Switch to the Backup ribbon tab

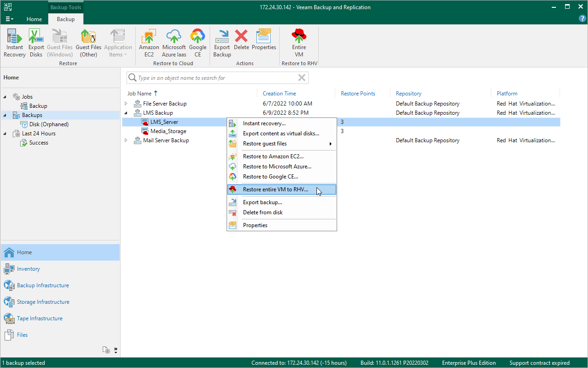tap(66, 19)
